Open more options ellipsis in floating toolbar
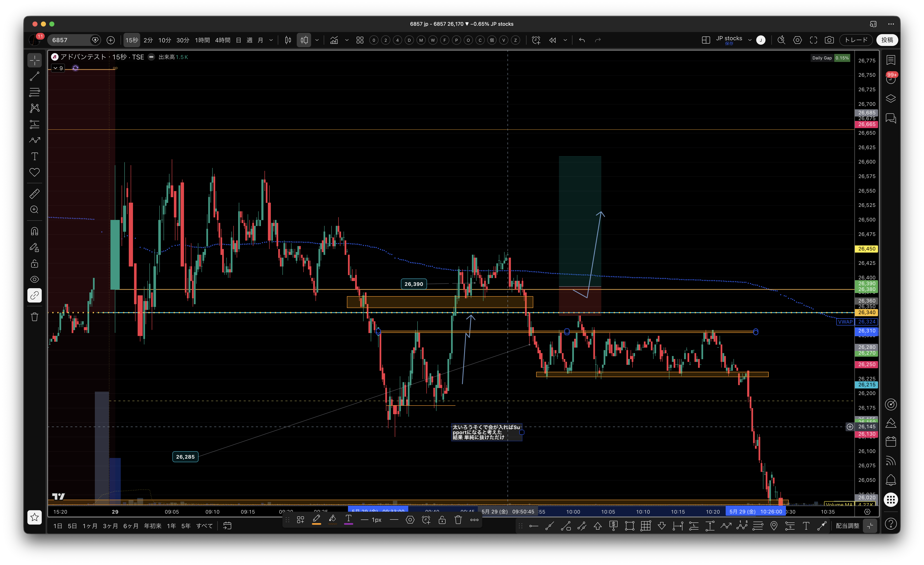The width and height of the screenshot is (924, 565). coord(474,520)
